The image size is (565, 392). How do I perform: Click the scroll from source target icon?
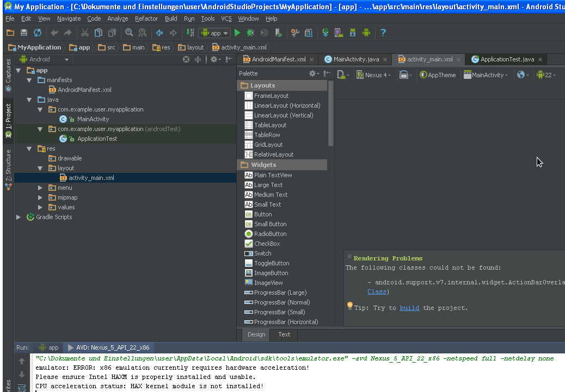click(x=186, y=59)
